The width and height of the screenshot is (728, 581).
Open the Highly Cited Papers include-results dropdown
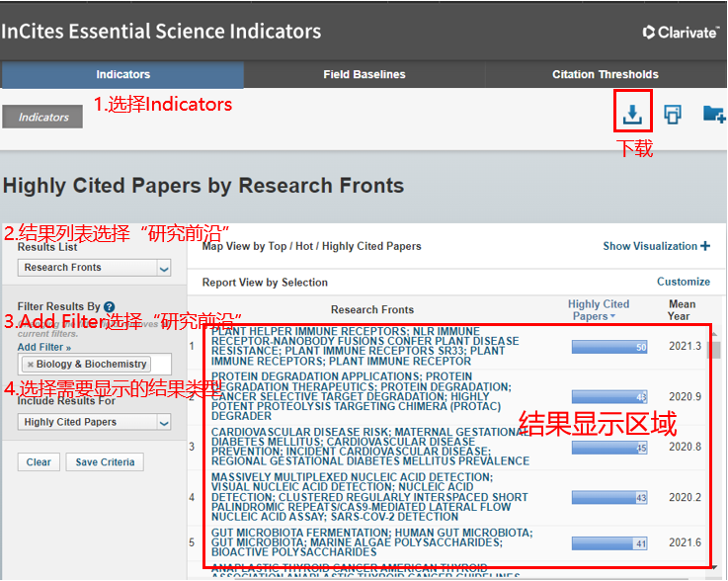[x=94, y=422]
